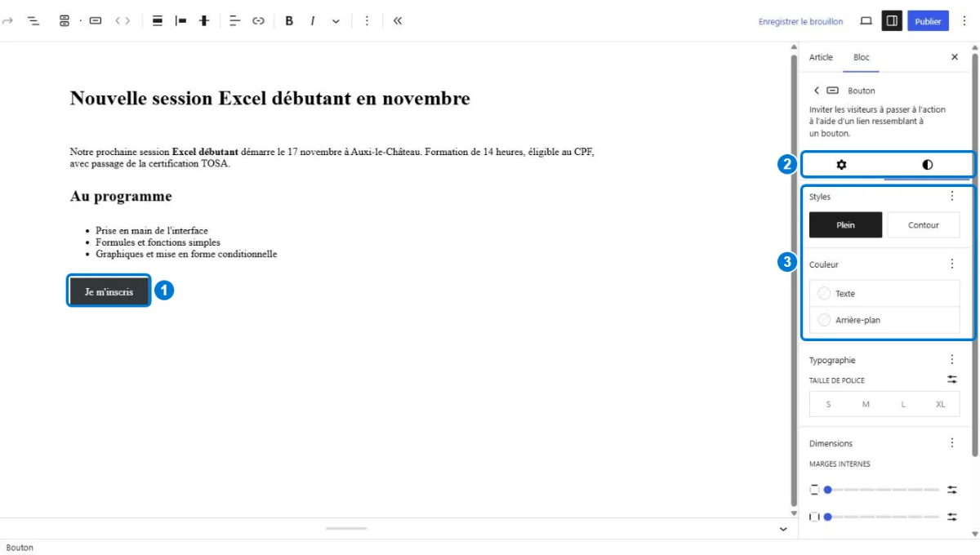
Task: Click the horizontal padding slider
Action: [x=881, y=517]
